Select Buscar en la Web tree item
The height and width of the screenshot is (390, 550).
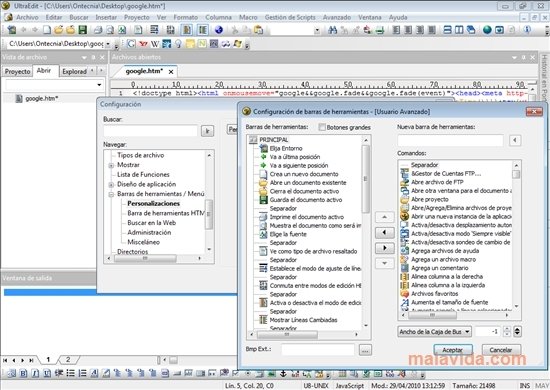[x=152, y=223]
